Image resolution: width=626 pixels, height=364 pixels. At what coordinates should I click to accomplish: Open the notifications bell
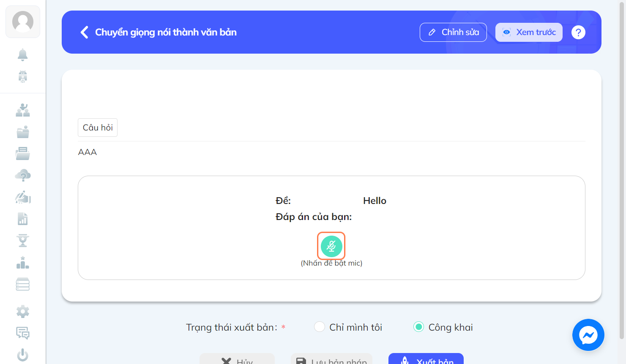tap(23, 54)
